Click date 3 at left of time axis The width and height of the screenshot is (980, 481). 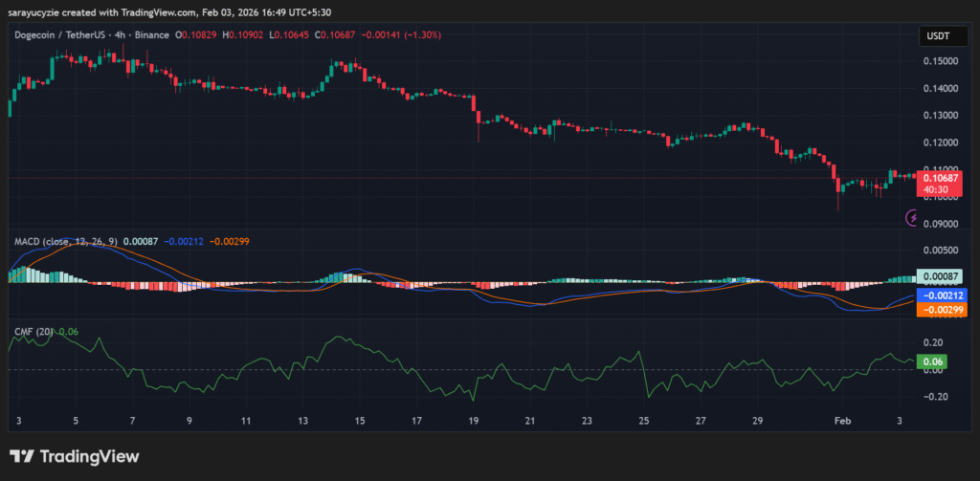pyautogui.click(x=19, y=421)
